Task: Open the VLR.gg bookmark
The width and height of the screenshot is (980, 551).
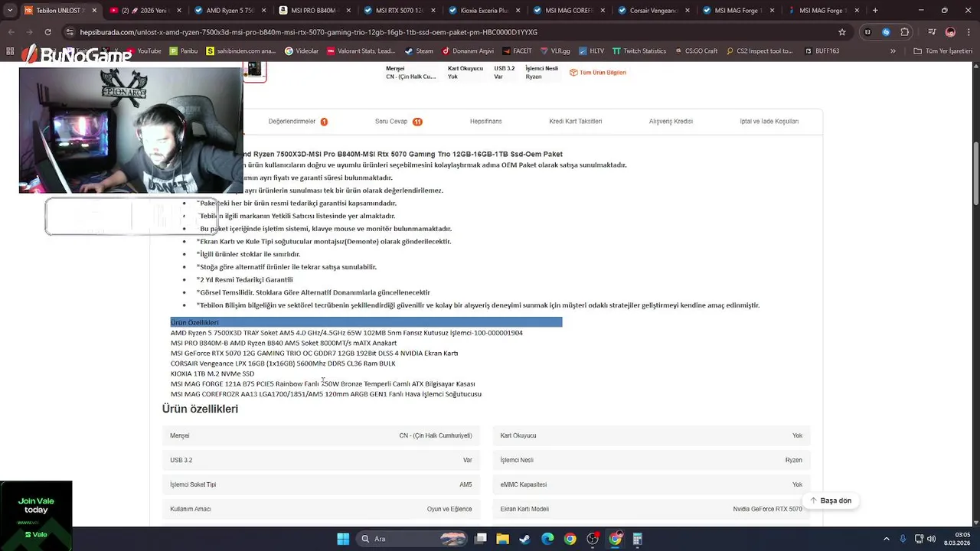Action: tap(555, 51)
